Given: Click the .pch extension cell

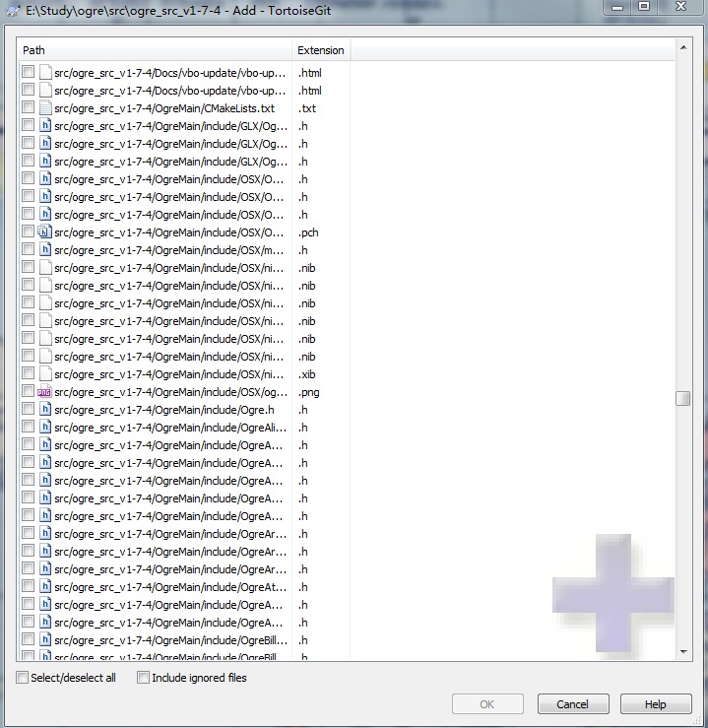Looking at the screenshot, I should (308, 232).
